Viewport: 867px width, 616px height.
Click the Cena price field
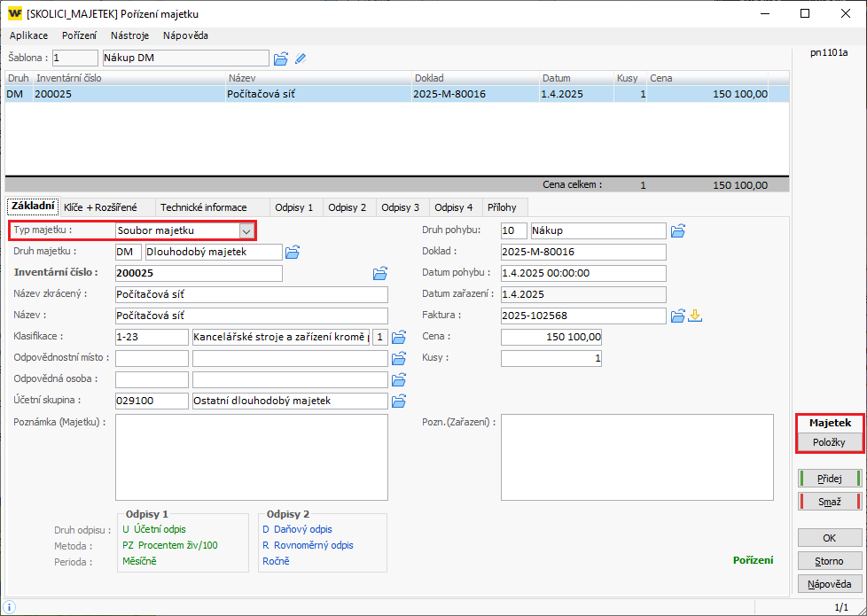(x=551, y=337)
